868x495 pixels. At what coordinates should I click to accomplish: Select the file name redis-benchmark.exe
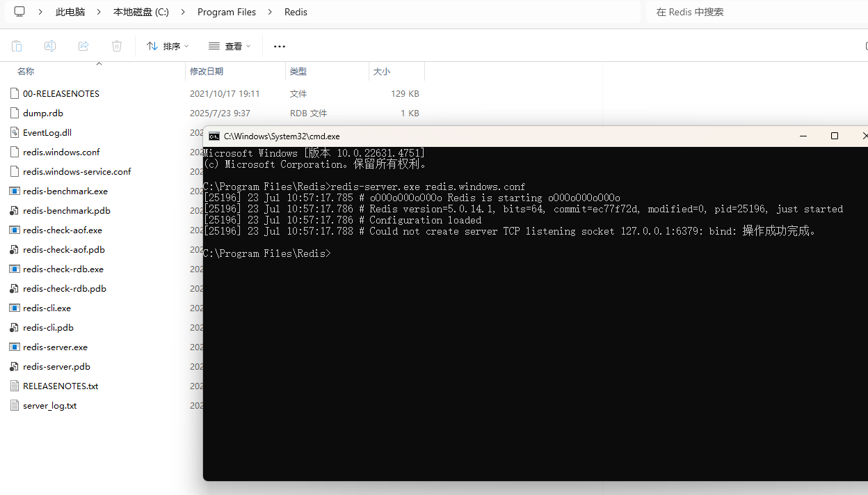(65, 191)
